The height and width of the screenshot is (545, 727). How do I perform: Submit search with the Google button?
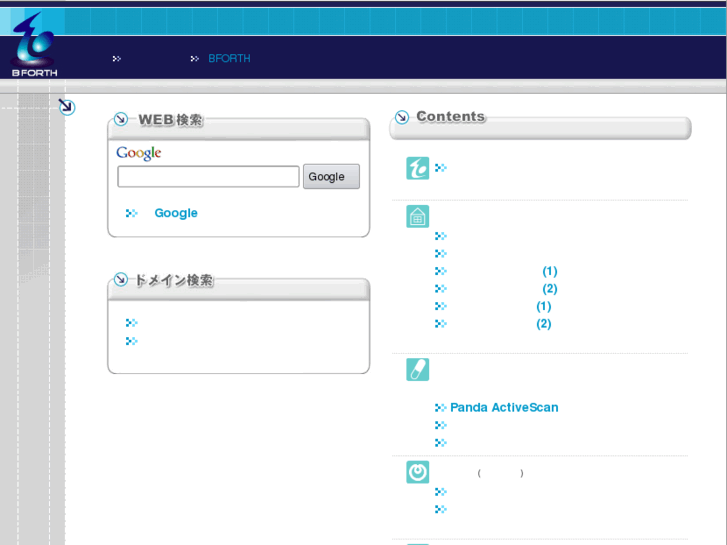(331, 177)
